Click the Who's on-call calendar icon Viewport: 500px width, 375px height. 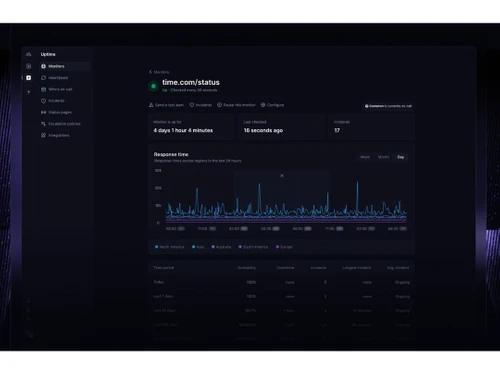[43, 89]
